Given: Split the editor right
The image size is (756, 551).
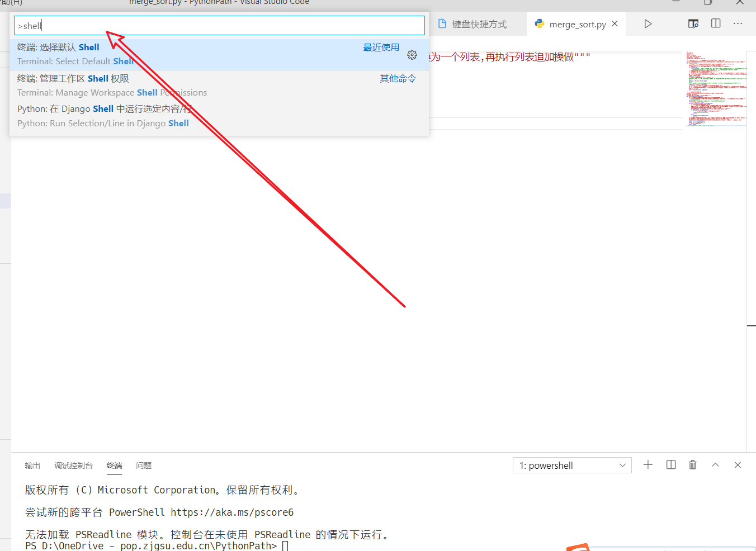Looking at the screenshot, I should [716, 23].
